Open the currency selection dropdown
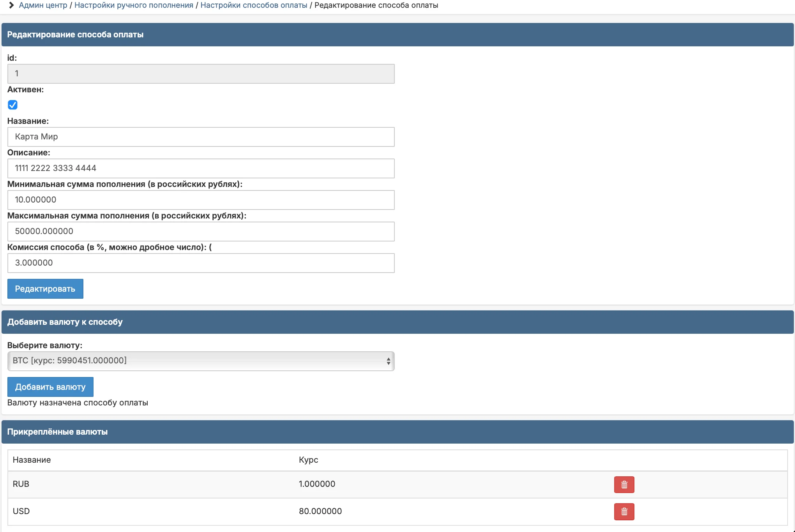 [201, 361]
